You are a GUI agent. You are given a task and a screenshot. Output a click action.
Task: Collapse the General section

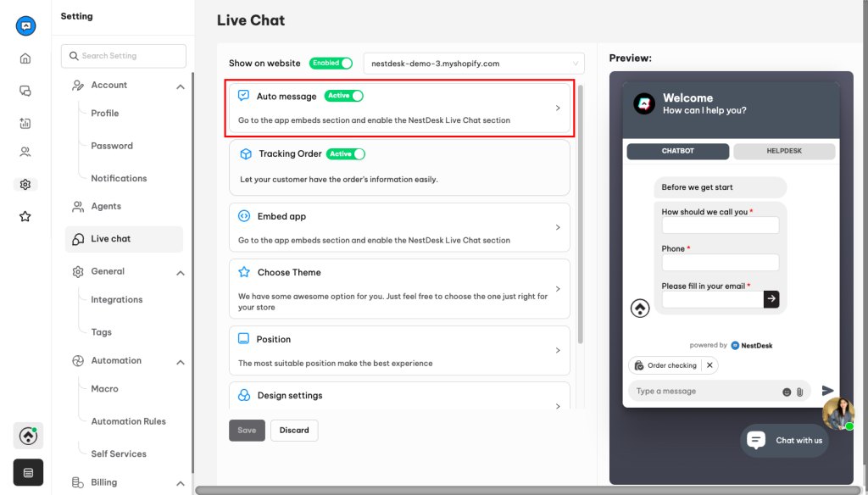181,273
